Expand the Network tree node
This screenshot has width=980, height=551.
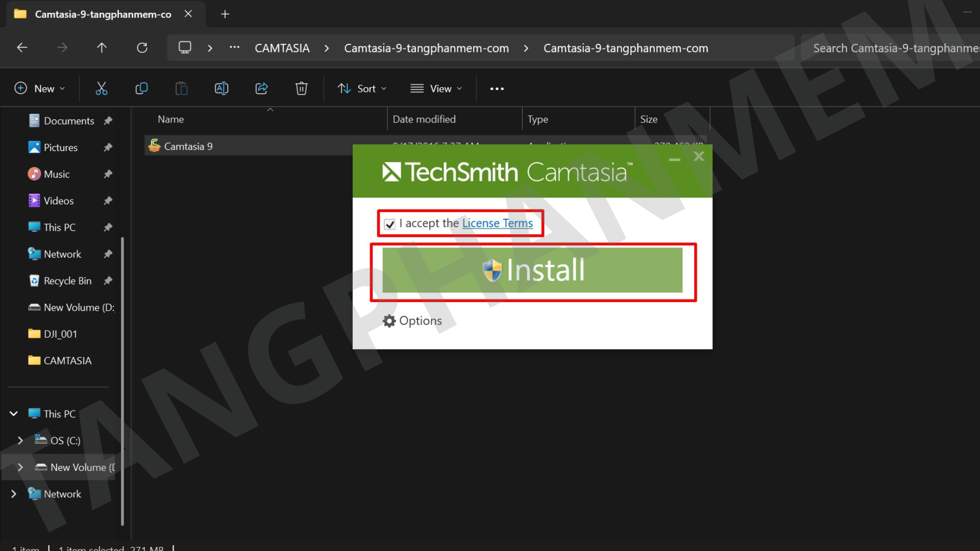(x=14, y=494)
